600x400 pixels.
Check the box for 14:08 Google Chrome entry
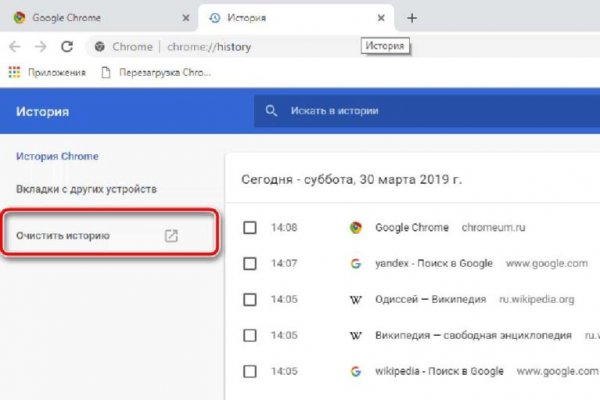tap(250, 228)
